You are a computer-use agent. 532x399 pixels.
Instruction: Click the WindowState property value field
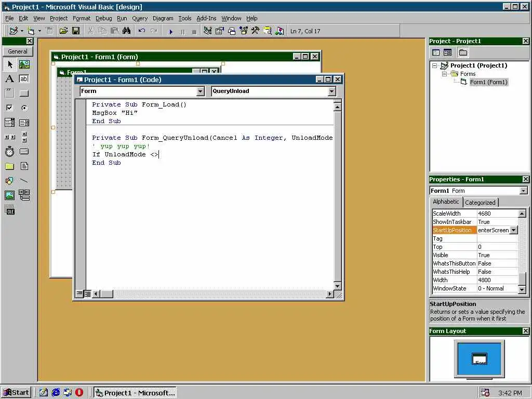click(497, 288)
